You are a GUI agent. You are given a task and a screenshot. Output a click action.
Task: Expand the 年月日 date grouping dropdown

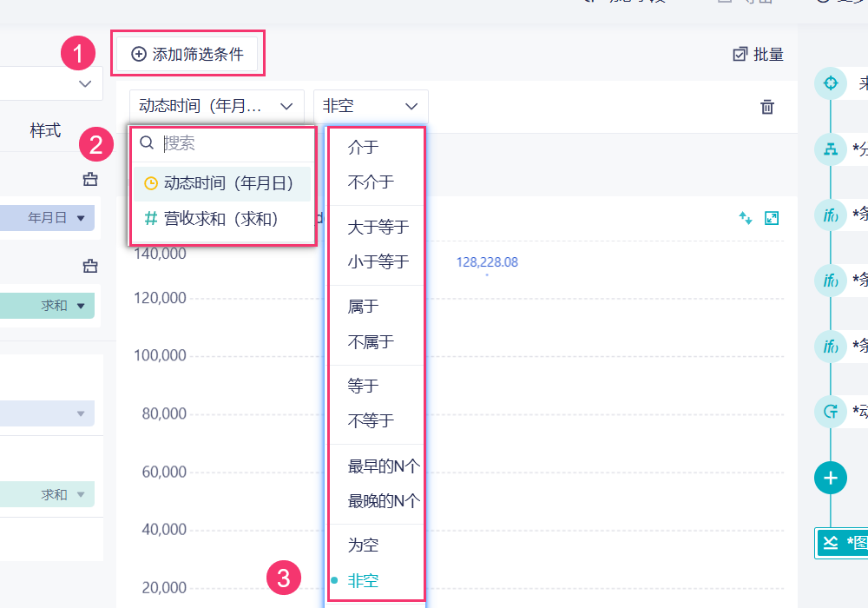[58, 217]
